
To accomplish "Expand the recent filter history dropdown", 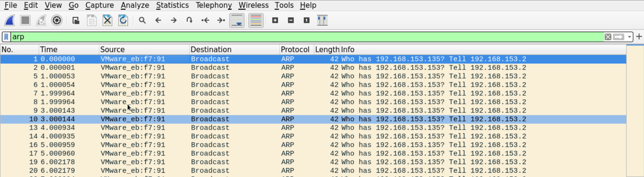I will click(x=630, y=37).
